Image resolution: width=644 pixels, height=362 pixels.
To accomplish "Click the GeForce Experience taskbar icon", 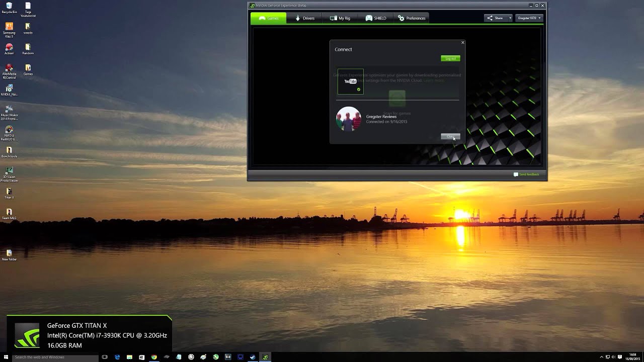I will coord(265,357).
